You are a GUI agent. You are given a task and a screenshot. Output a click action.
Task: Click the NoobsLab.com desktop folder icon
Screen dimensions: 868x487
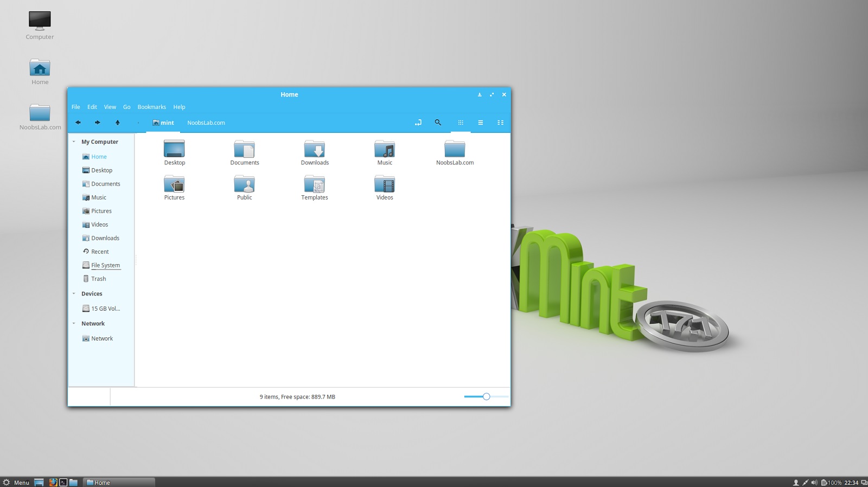[40, 117]
